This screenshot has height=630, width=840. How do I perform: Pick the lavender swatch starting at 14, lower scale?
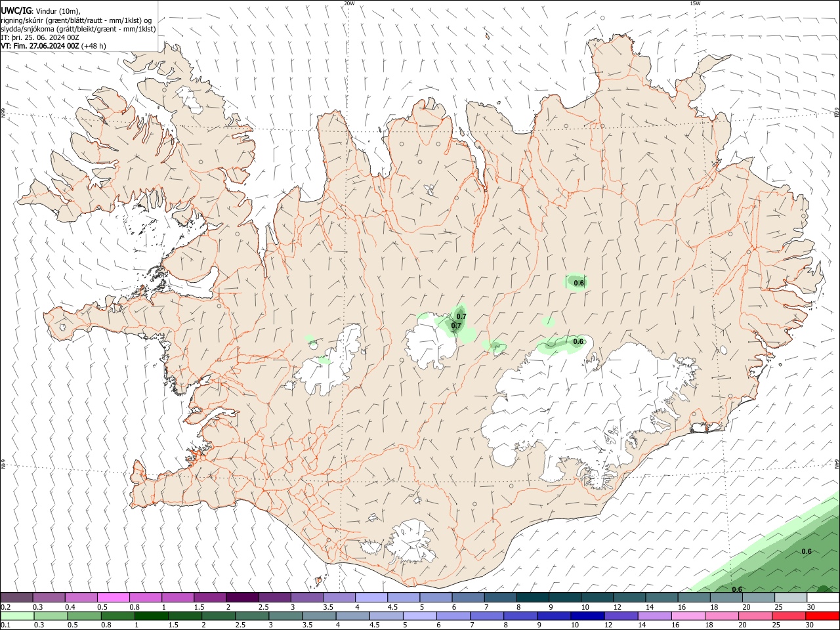(x=654, y=616)
